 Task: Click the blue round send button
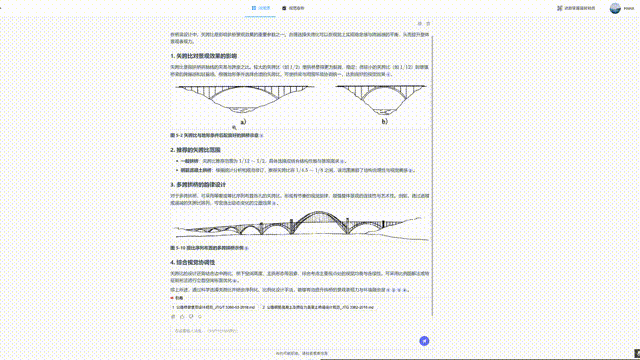(424, 341)
